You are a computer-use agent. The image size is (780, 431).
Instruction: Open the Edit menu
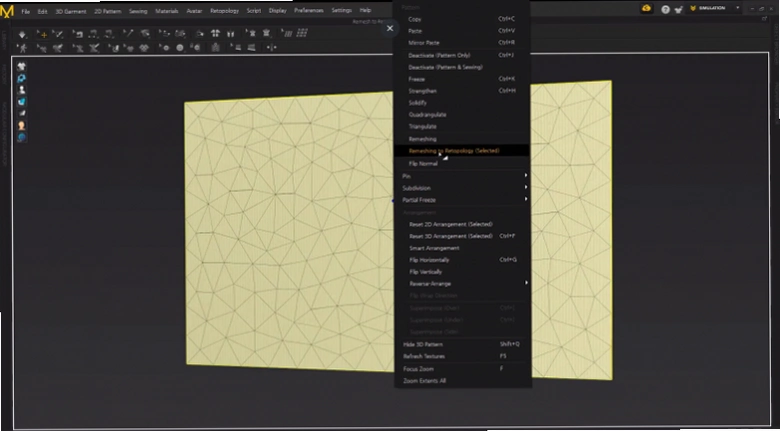[42, 11]
